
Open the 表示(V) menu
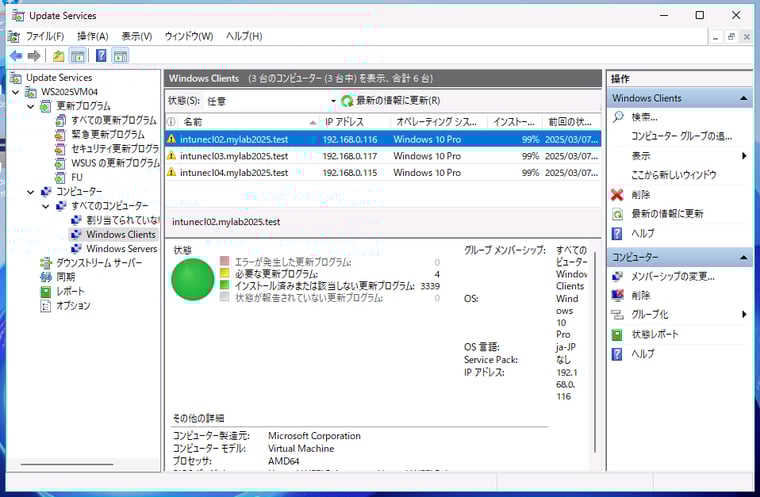point(137,36)
